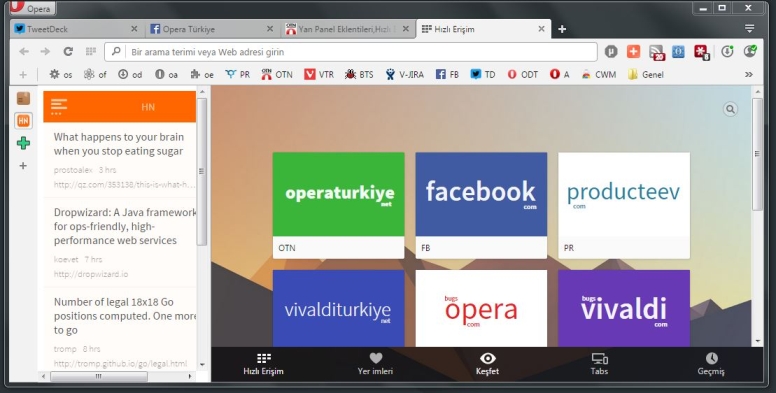776x393 pixels.
Task: Open the OTN bookmark in bookmarks bar
Action: (x=276, y=75)
